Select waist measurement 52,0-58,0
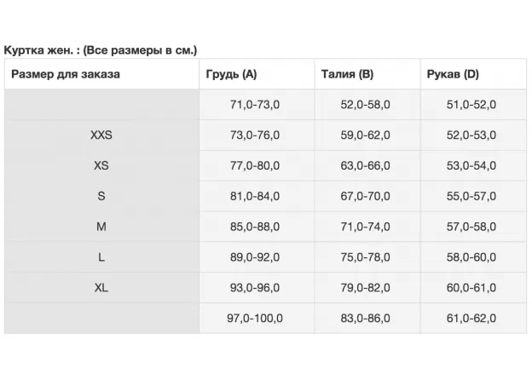Viewport: 532px width, 392px height. [365, 105]
